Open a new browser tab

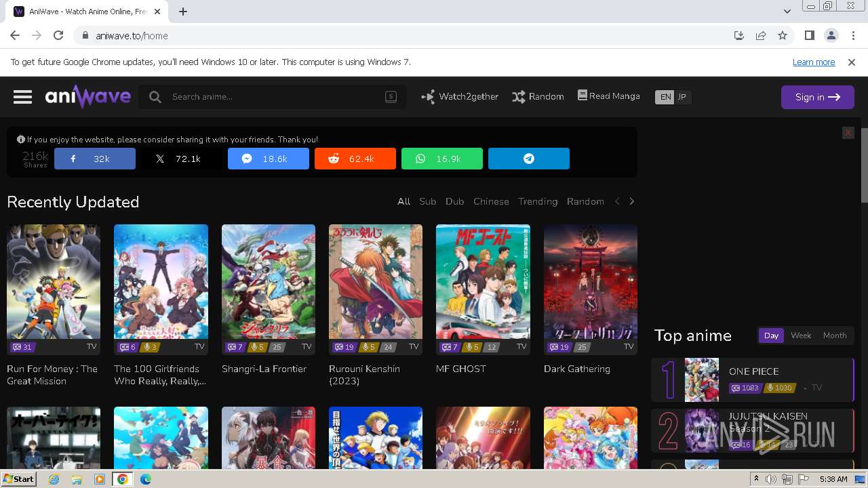[x=183, y=12]
